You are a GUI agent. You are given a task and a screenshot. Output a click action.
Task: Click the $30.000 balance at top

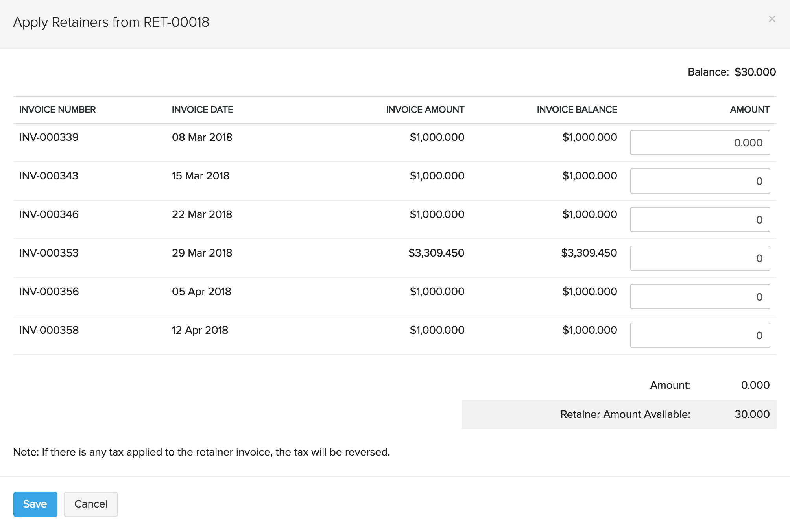755,72
